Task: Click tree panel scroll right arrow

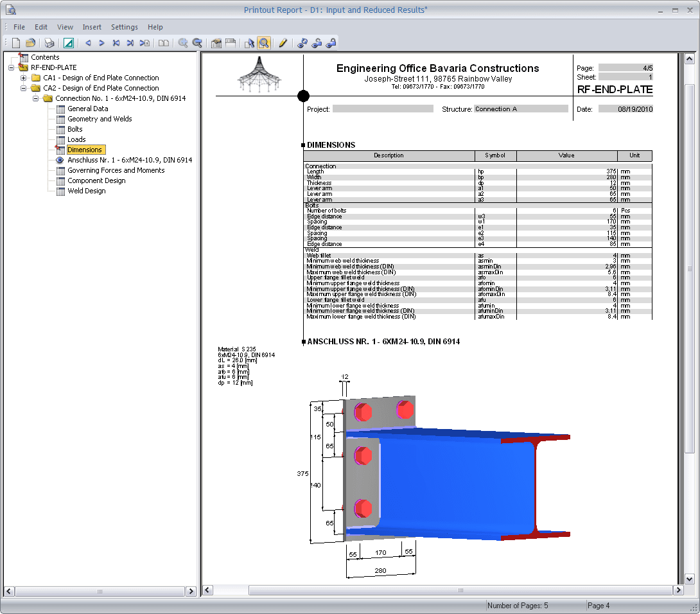Action: [191, 592]
